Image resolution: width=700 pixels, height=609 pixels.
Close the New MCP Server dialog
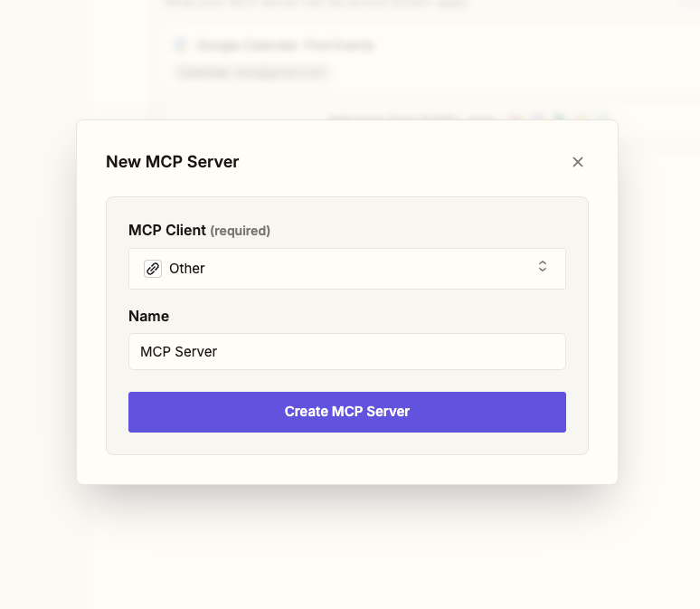tap(578, 162)
